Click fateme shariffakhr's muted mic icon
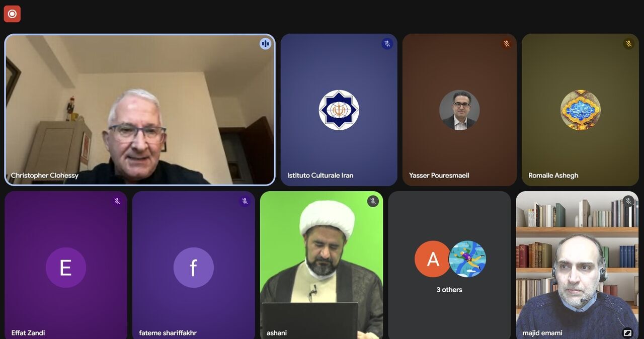The height and width of the screenshot is (339, 644). tap(245, 201)
